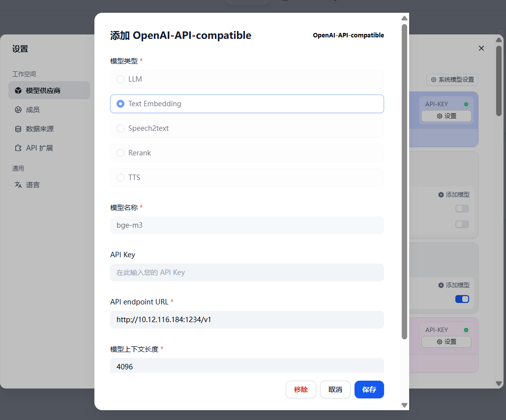Click the context length field showing 4096
The width and height of the screenshot is (506, 420).
(247, 366)
